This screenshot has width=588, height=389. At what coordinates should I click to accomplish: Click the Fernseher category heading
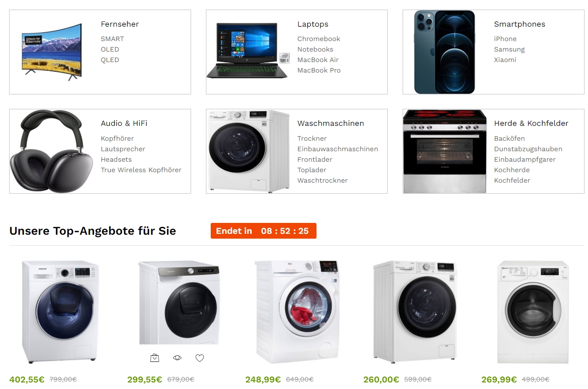pyautogui.click(x=120, y=24)
